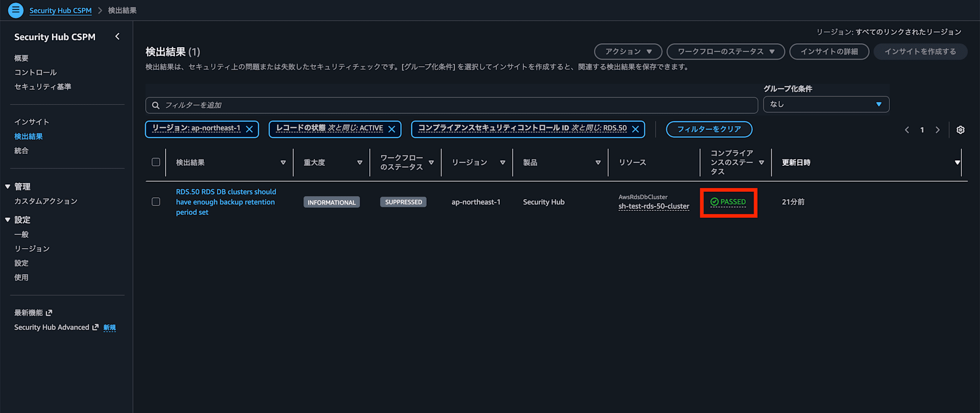Viewport: 980px width, 413px height.
Task: Focus the フィルターを追加 search field
Action: [451, 105]
